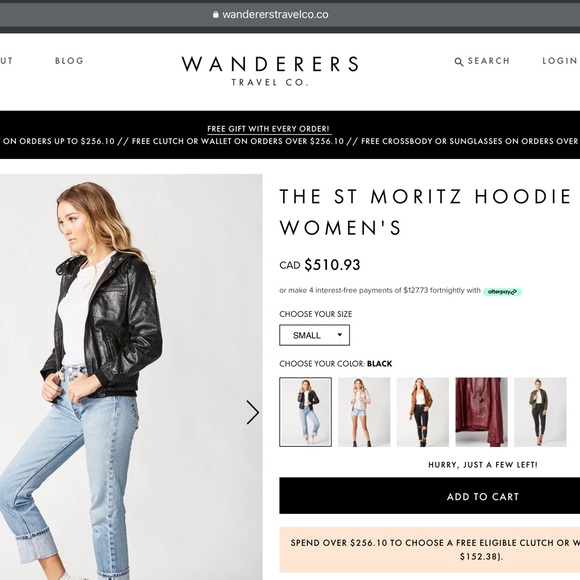Click the Afterpay logo badge
The height and width of the screenshot is (580, 580).
tap(502, 292)
